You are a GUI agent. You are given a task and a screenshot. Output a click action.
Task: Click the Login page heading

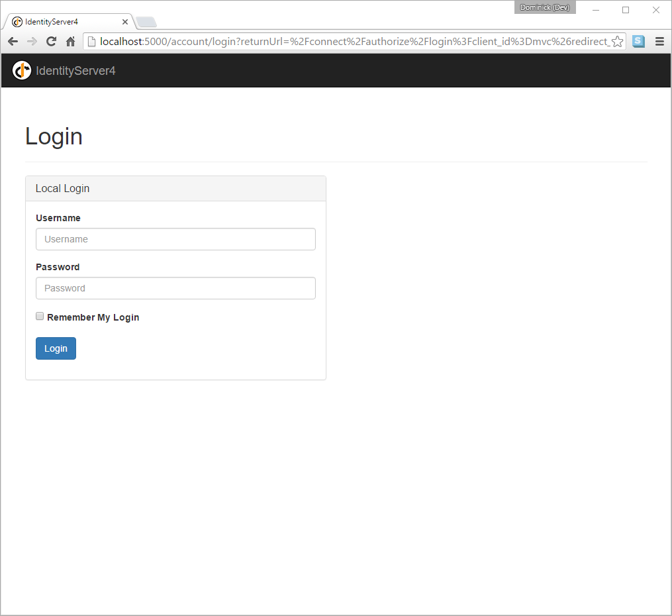coord(54,136)
